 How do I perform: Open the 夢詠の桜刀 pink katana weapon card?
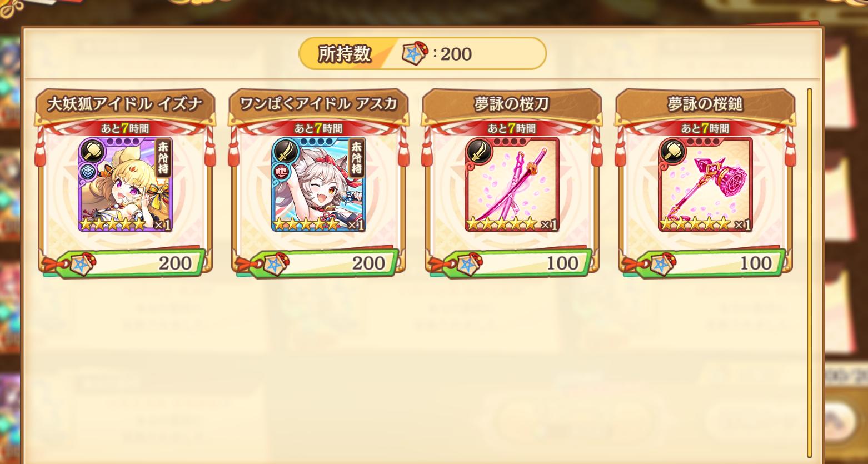(512, 184)
